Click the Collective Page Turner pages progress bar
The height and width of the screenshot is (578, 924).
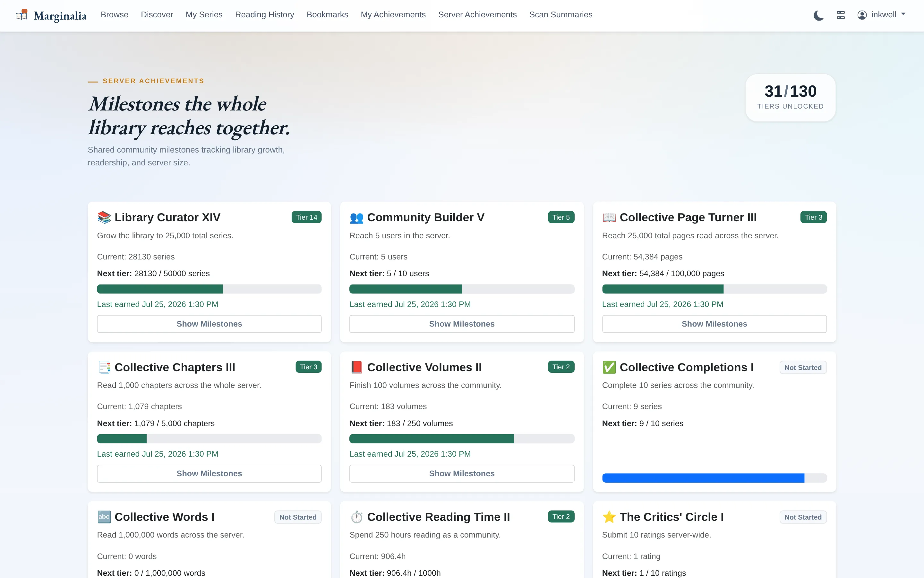(714, 289)
